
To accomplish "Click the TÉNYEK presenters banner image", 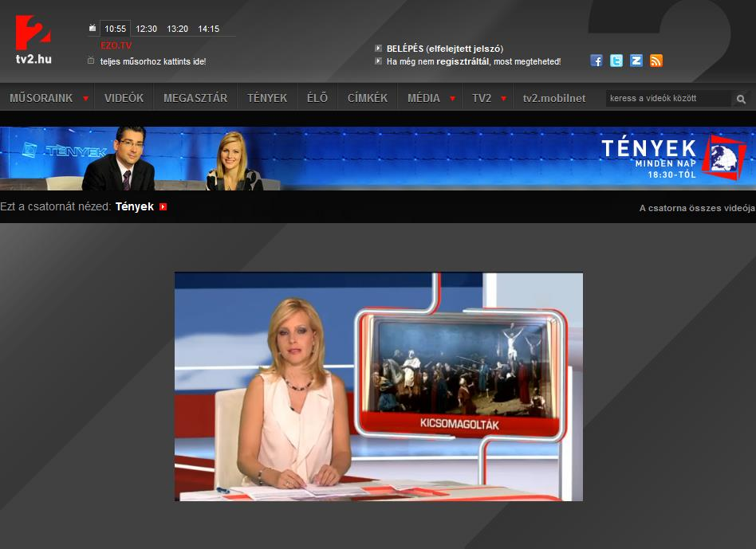I will [x=378, y=159].
